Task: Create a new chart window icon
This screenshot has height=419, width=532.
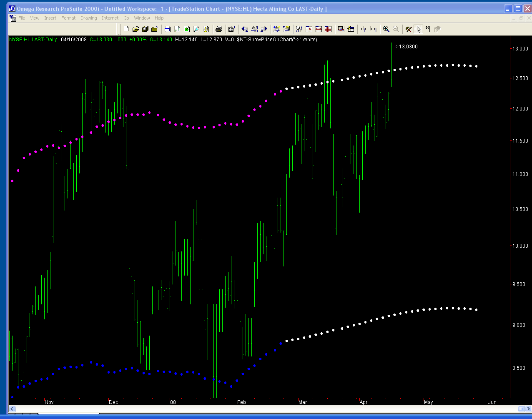Action: tap(177, 29)
